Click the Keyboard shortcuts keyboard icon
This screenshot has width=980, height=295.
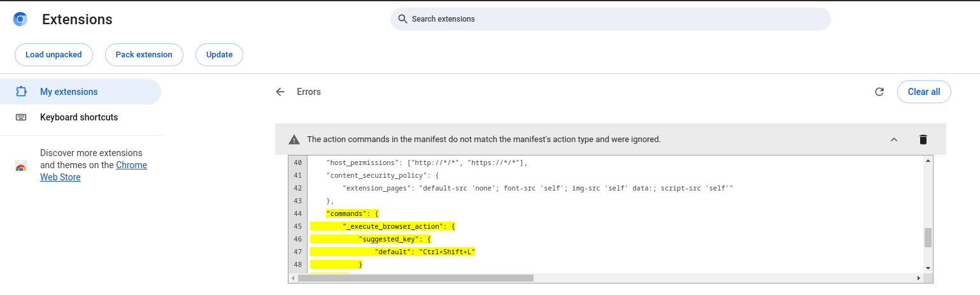[x=21, y=117]
